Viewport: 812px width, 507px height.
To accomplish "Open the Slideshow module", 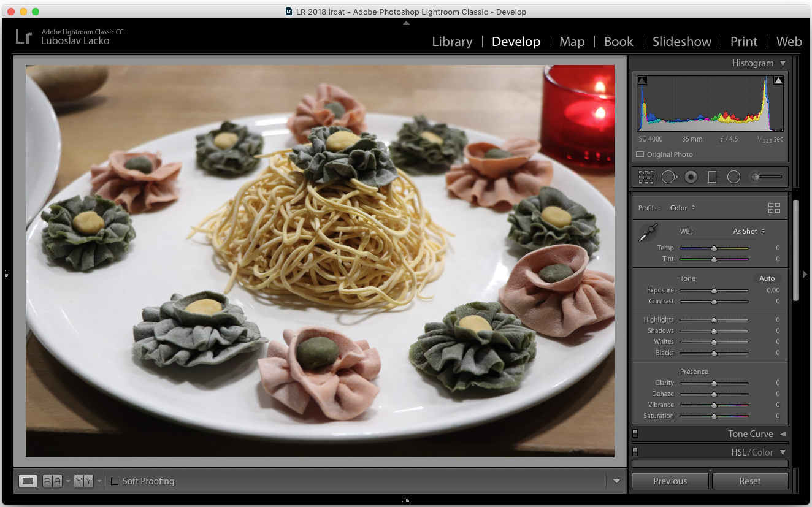I will (x=682, y=42).
